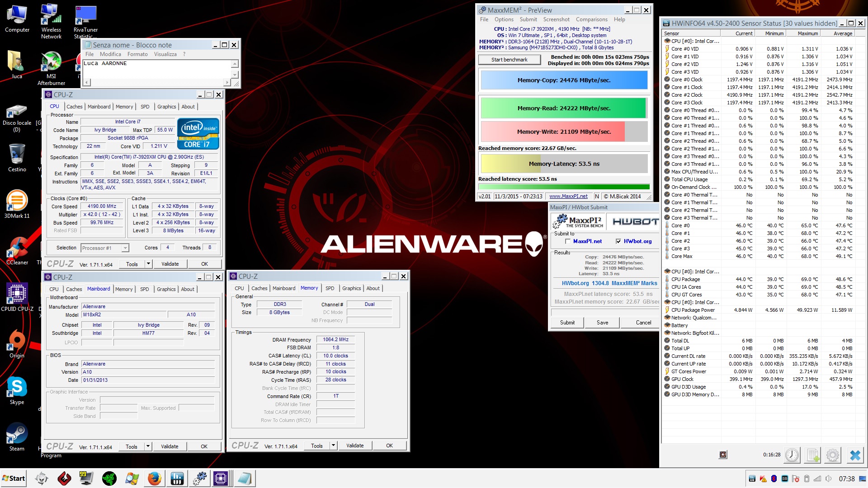
Task: Open the Cestino recycle bin icon
Action: pyautogui.click(x=17, y=158)
